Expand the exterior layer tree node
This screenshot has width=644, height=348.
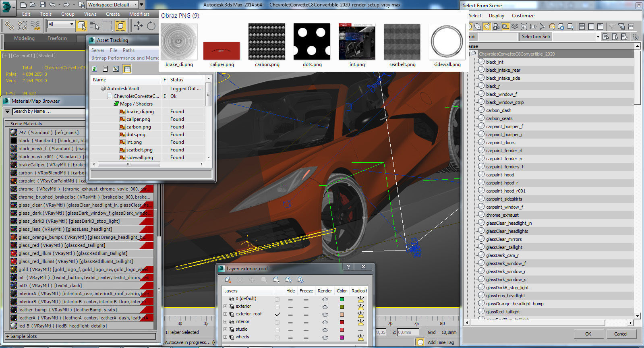point(225,307)
